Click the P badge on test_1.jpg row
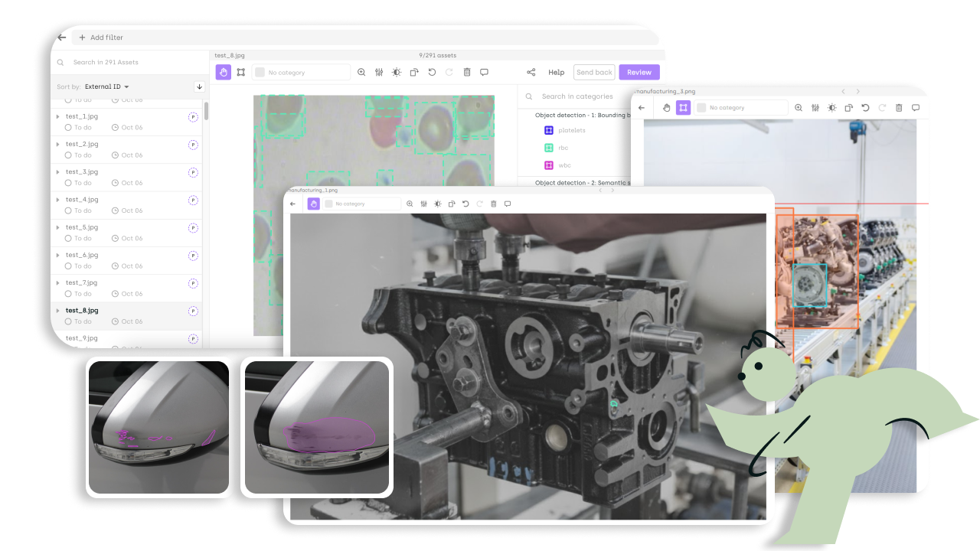Viewport: 980px width, 551px height. (193, 116)
